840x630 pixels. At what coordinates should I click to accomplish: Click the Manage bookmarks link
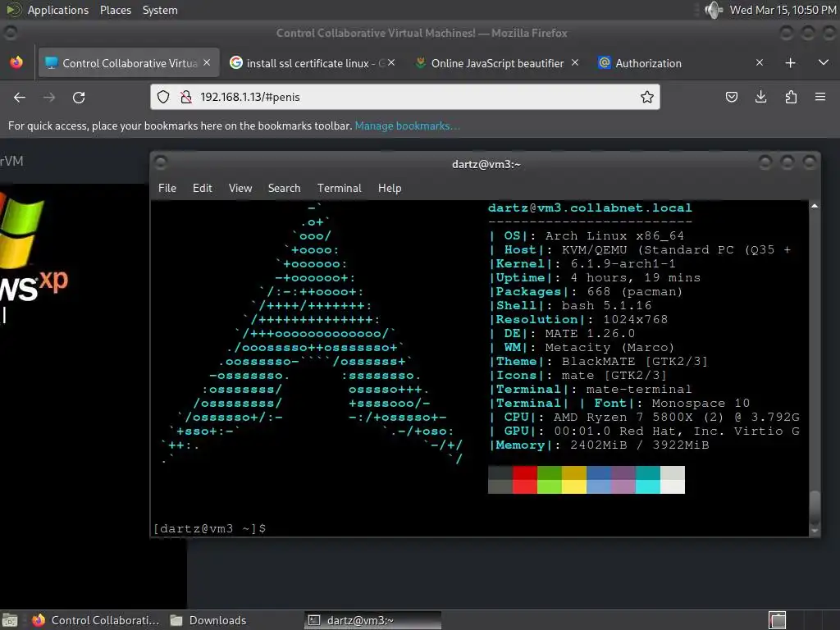407,126
